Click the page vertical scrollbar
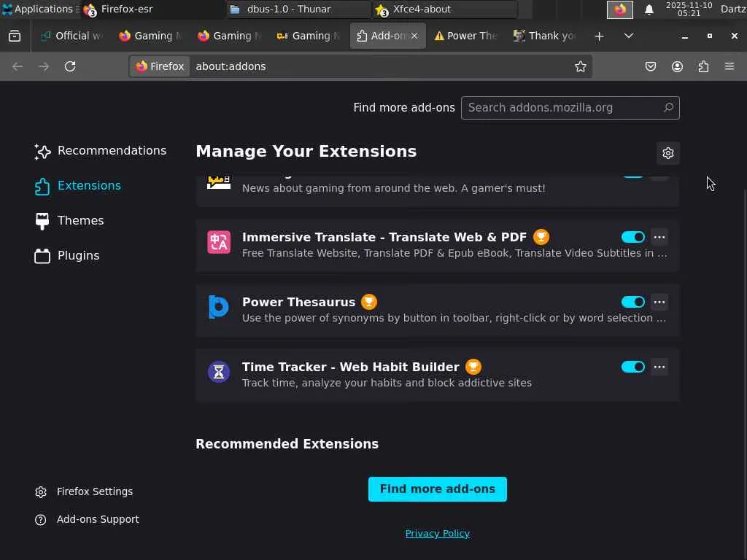Viewport: 747px width, 560px height. [x=744, y=374]
